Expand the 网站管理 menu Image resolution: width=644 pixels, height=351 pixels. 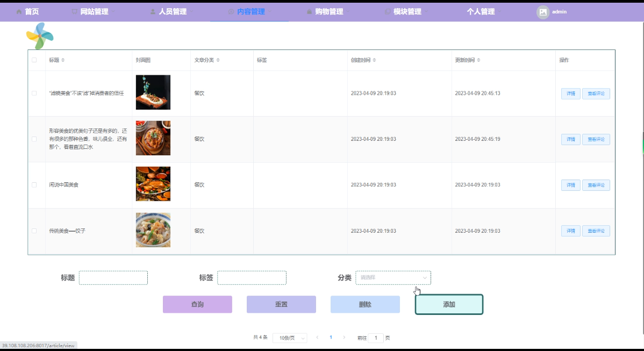click(94, 11)
